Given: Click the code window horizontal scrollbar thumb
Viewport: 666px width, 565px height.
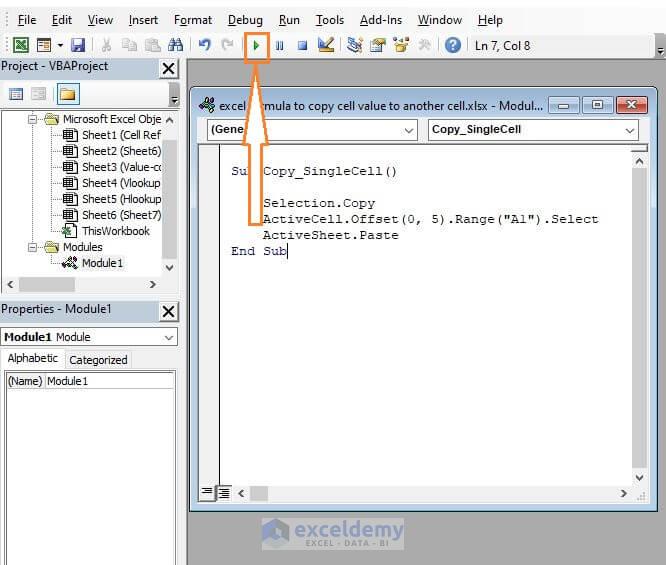Looking at the screenshot, I should click(259, 493).
